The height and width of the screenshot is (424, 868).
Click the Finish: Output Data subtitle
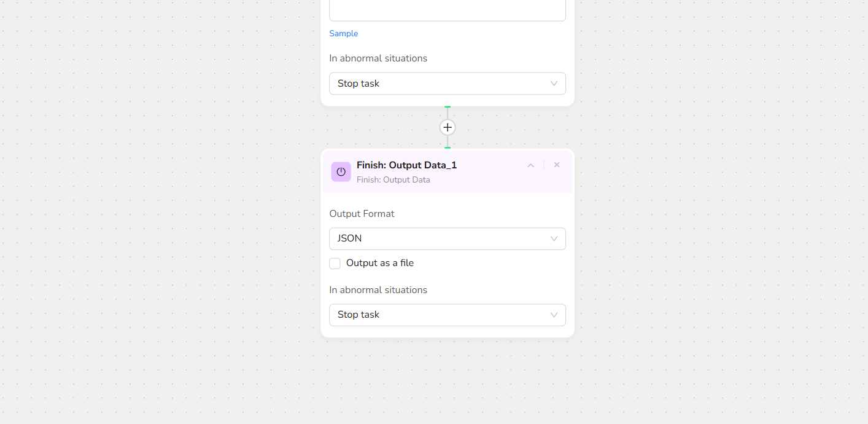point(393,180)
